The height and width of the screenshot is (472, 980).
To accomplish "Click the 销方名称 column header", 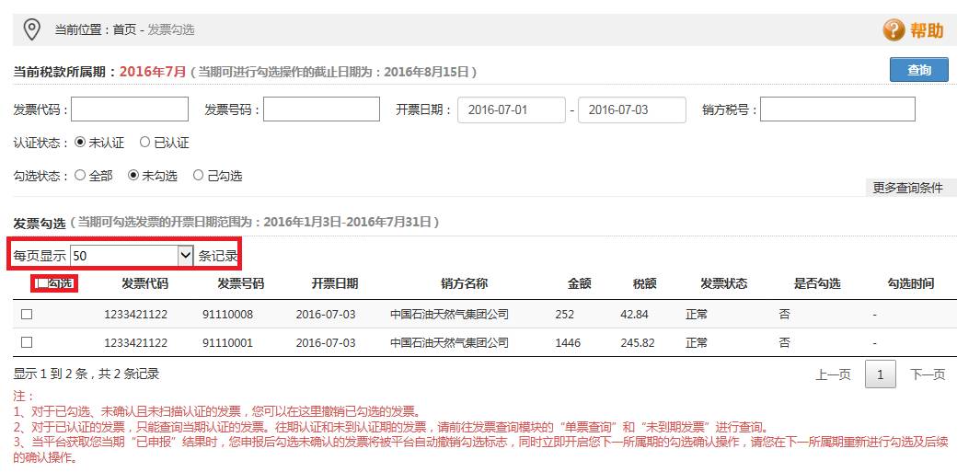I will (465, 283).
